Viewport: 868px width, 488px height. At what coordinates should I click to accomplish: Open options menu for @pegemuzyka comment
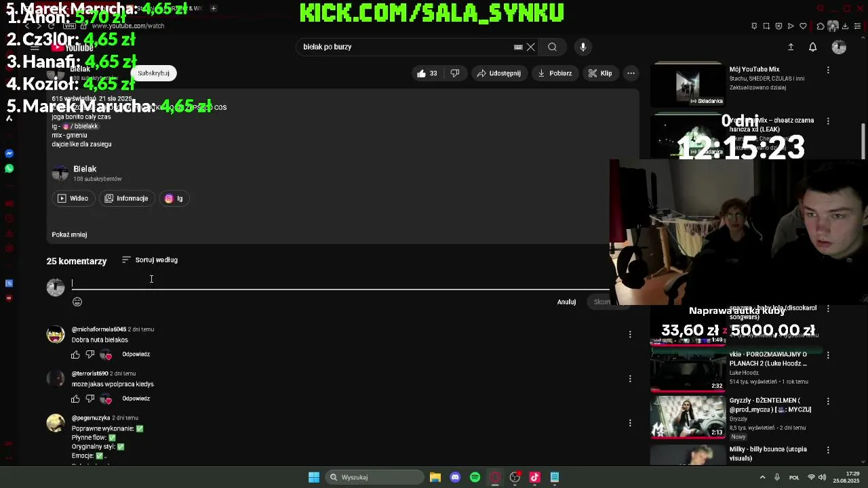pos(630,423)
